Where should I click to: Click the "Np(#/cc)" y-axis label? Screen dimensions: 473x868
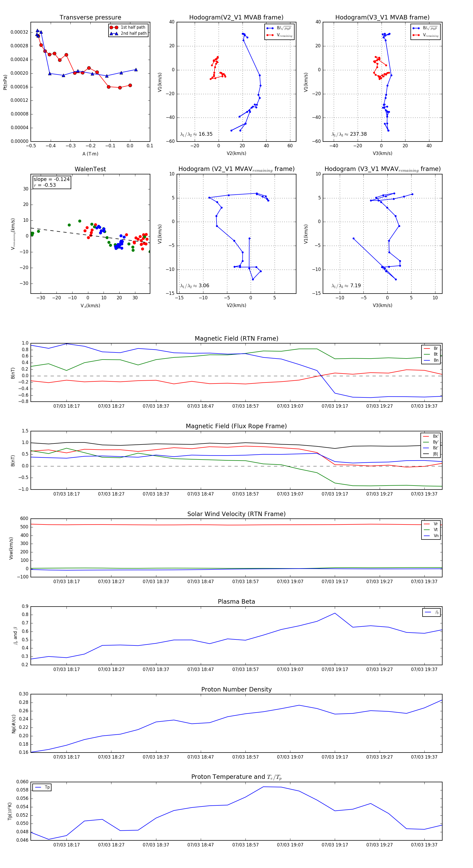pyautogui.click(x=13, y=724)
